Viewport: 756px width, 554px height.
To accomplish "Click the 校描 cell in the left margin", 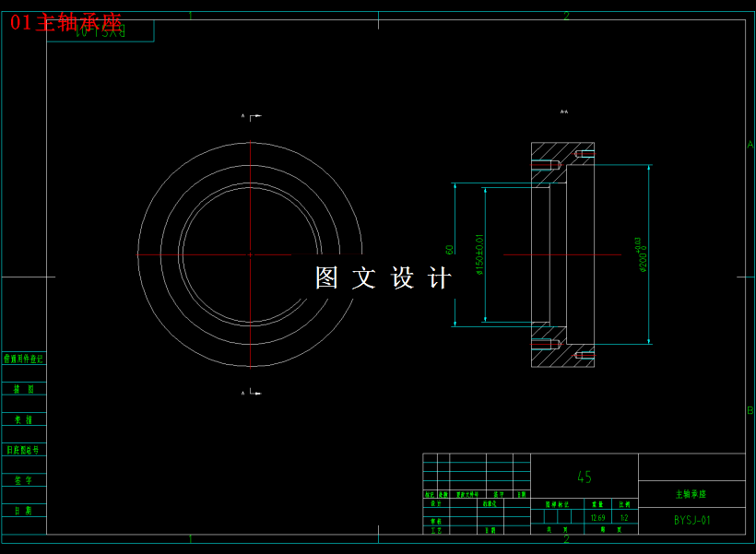I will pos(23,419).
